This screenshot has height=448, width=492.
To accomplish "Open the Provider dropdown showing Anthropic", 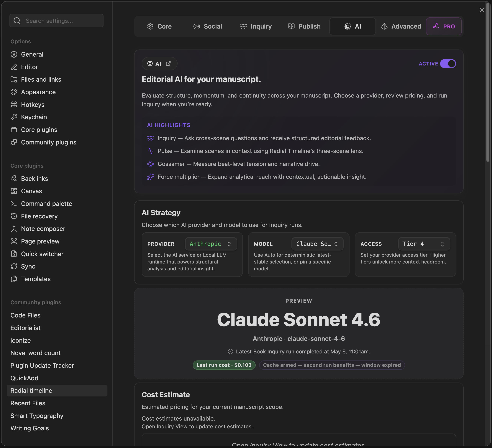I will coord(211,244).
